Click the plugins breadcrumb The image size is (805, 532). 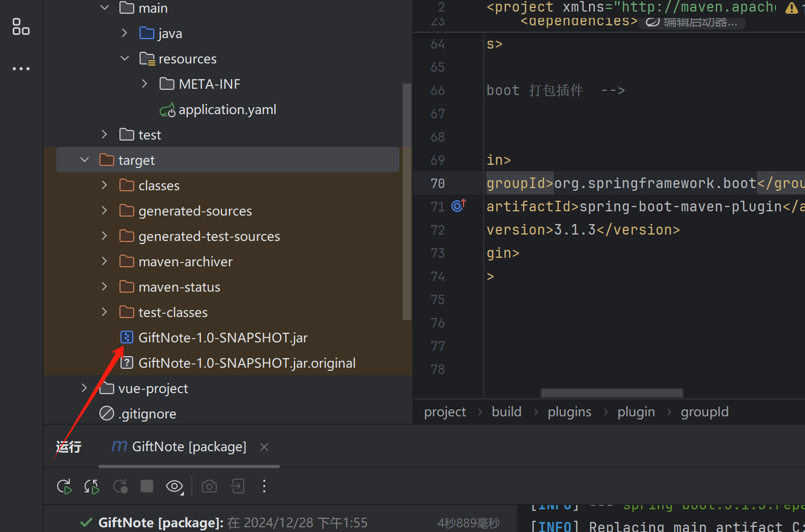click(x=569, y=412)
